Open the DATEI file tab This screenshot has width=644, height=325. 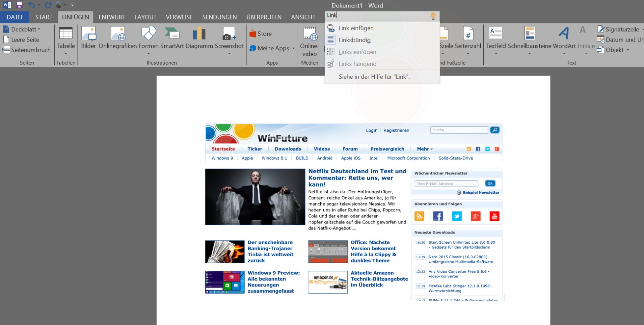(x=14, y=17)
